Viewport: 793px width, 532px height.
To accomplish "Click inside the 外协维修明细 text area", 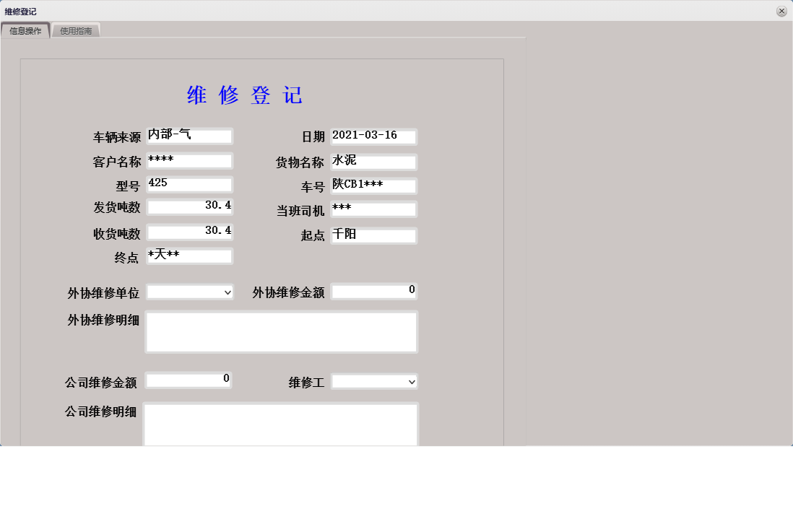I will 281,331.
